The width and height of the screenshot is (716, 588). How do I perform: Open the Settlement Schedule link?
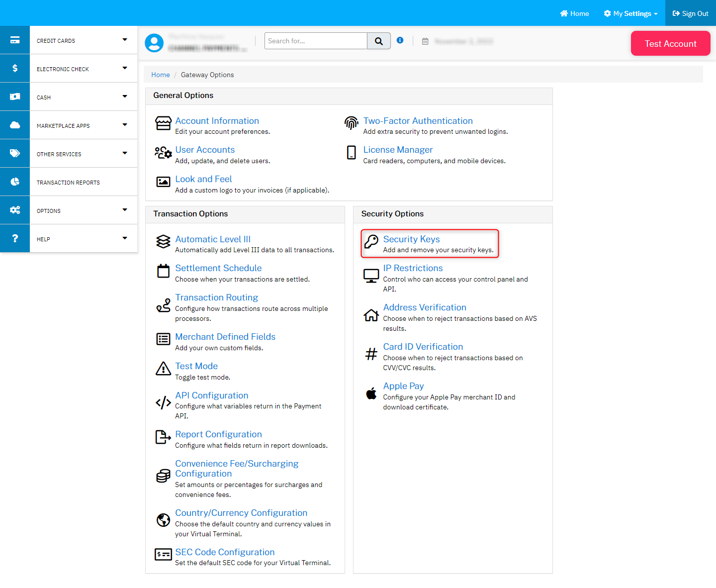click(218, 268)
